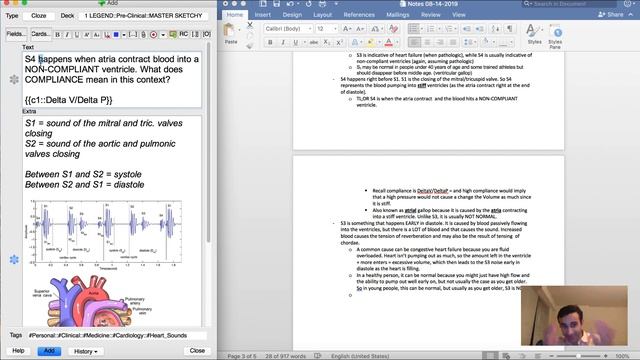Click the green image occlusion icon
This screenshot has width=640, height=360.
[x=173, y=35]
